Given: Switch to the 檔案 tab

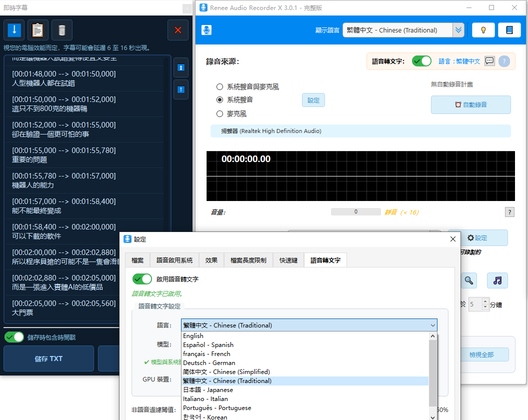Looking at the screenshot, I should (x=137, y=260).
